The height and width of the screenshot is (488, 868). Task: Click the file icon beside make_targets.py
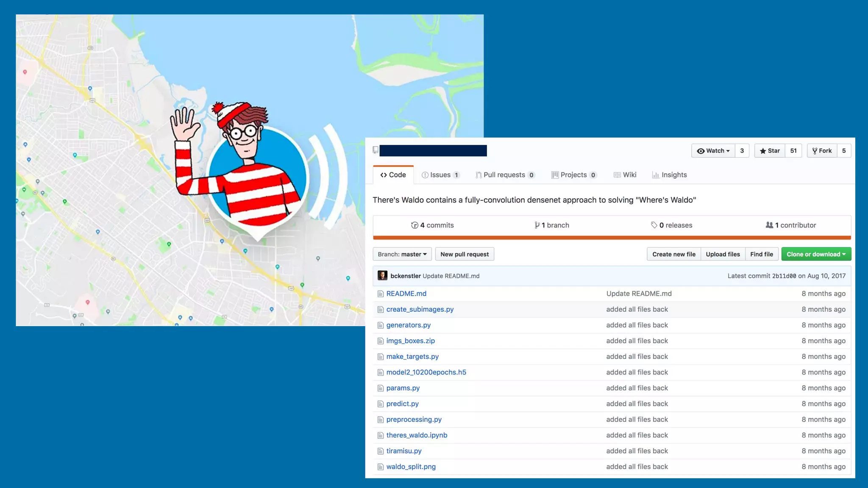[380, 357]
